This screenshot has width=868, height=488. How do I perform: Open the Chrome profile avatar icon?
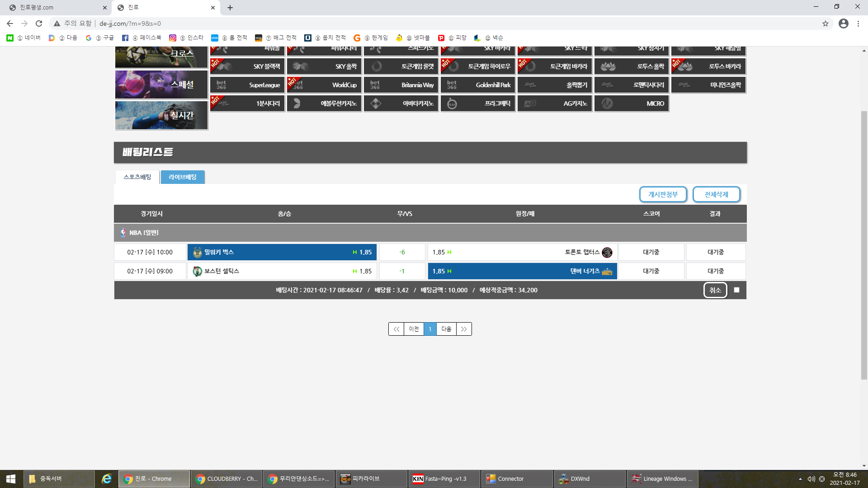click(843, 23)
